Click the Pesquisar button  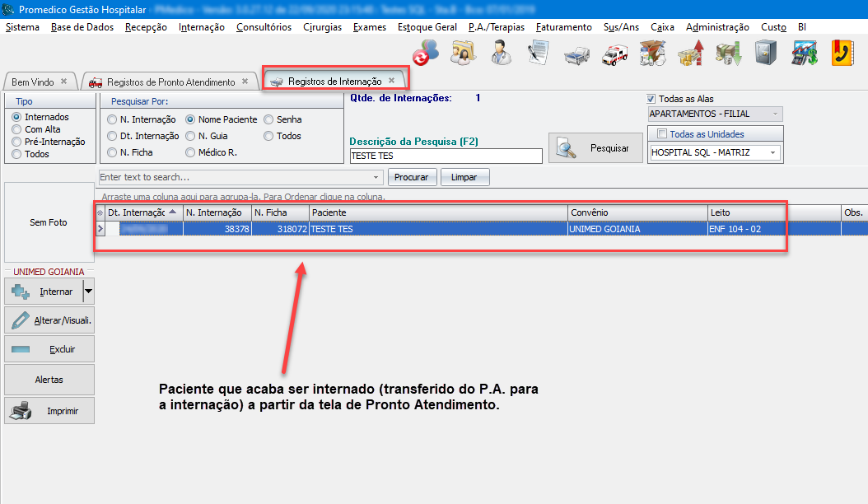click(595, 148)
